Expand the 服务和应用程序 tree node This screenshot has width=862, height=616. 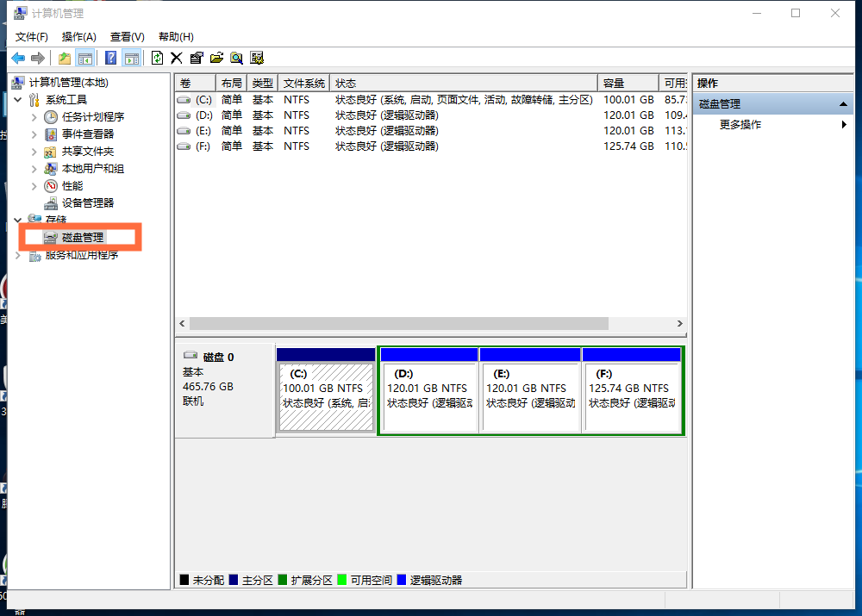19,255
